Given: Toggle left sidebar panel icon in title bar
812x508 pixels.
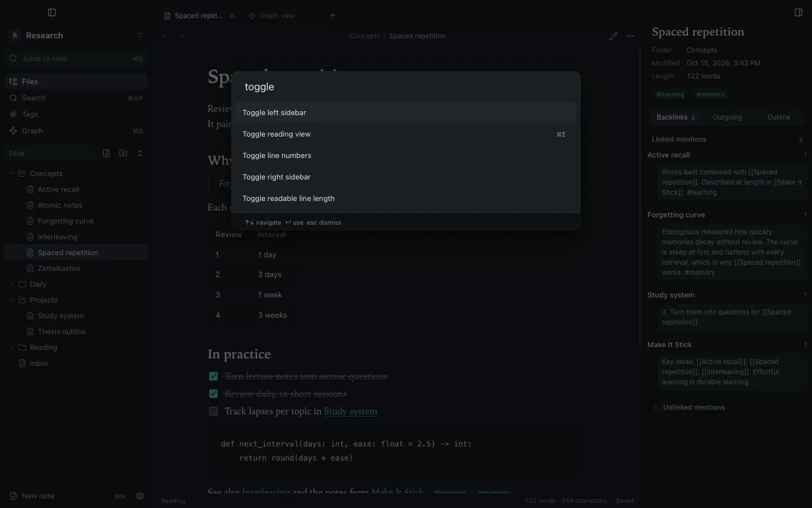Looking at the screenshot, I should 52,12.
